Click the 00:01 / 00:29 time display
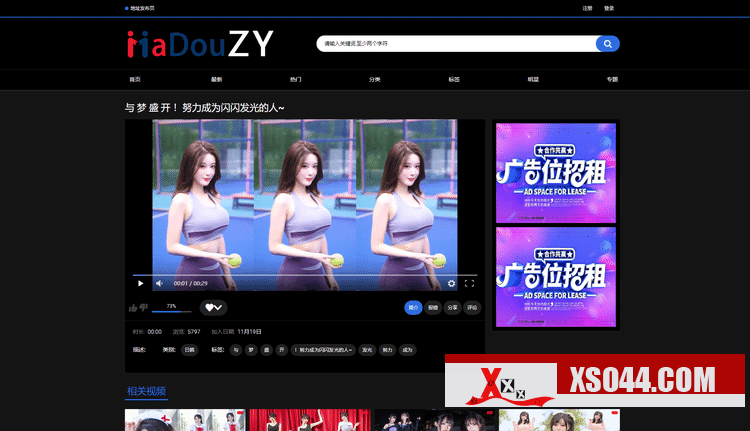 tap(190, 283)
